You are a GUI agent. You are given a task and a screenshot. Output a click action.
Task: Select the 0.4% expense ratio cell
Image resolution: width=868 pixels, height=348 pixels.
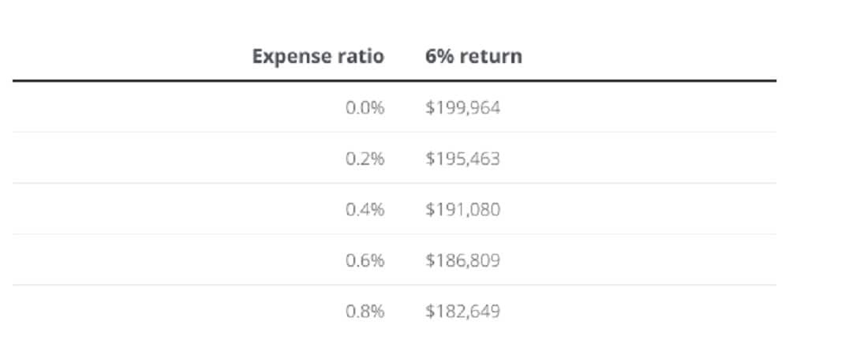point(365,210)
